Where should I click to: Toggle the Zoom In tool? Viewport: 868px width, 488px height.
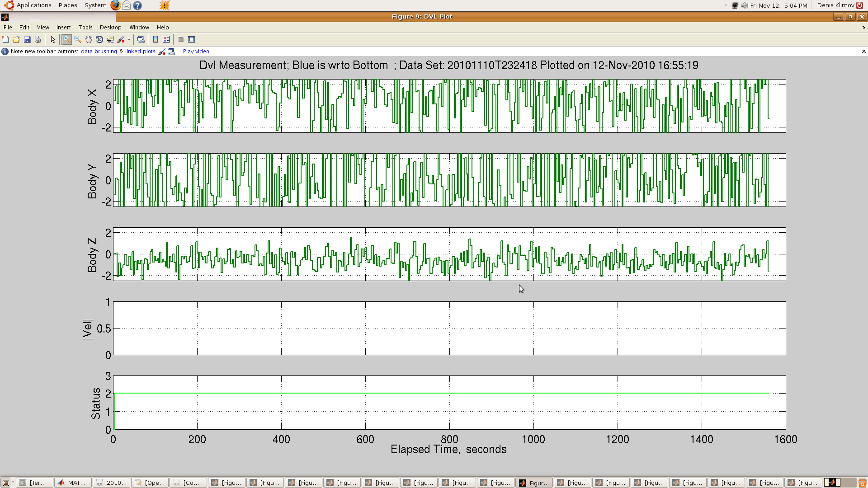(67, 40)
